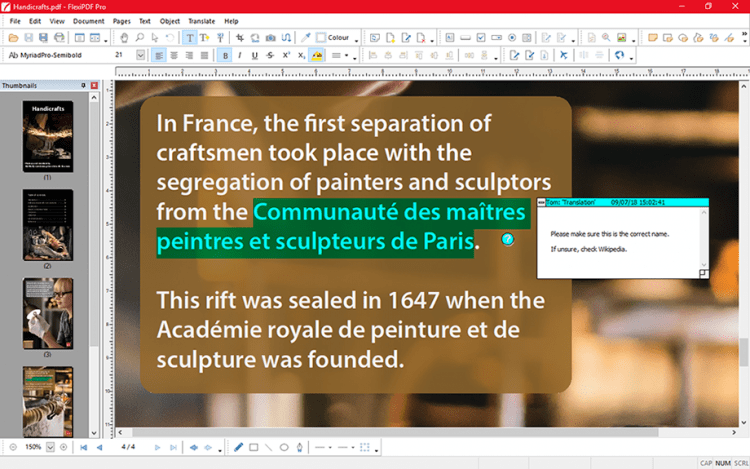Open the Document menu

tap(88, 20)
